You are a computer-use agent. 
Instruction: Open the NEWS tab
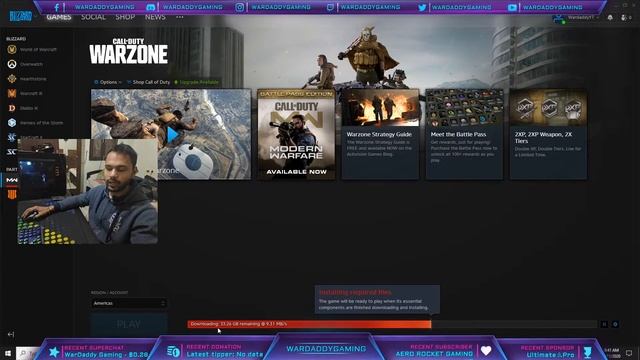tap(155, 17)
